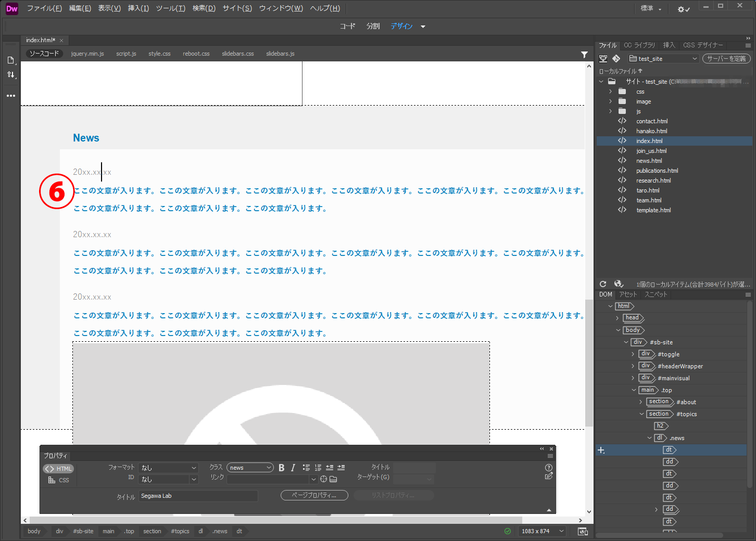Browse for link file folder icon
The width and height of the screenshot is (756, 541).
(333, 479)
